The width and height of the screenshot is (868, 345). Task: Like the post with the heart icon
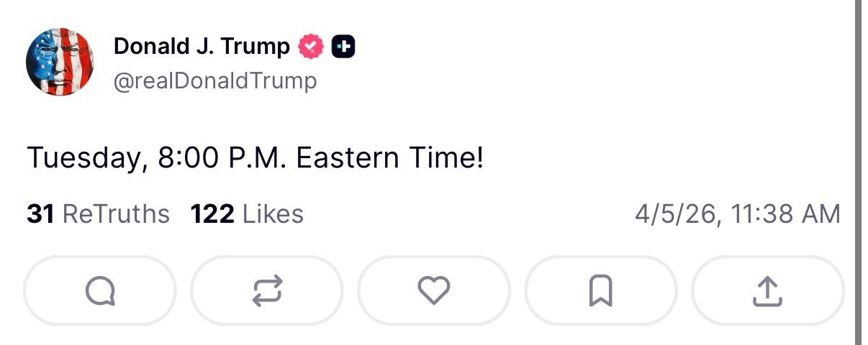434,291
